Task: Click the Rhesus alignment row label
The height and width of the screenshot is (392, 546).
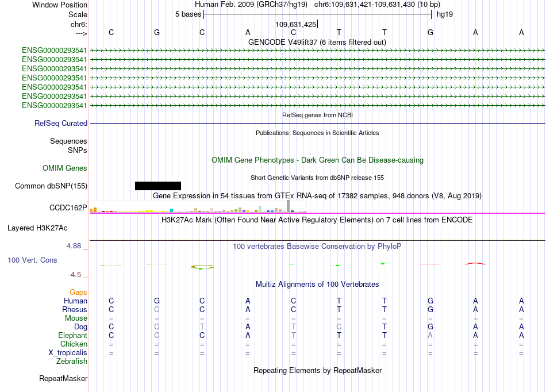Action: point(75,309)
